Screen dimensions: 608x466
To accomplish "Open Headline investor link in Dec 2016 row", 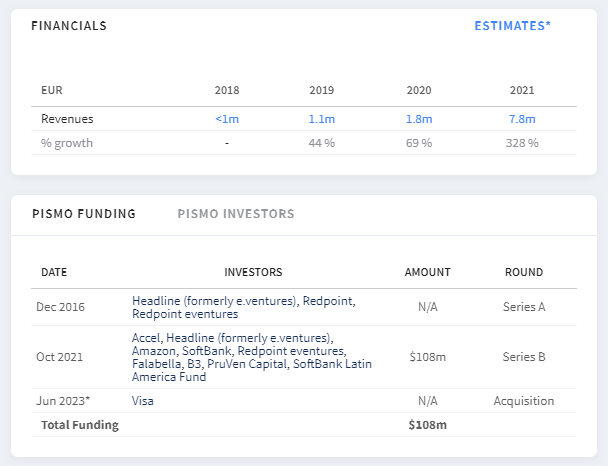I will [214, 301].
